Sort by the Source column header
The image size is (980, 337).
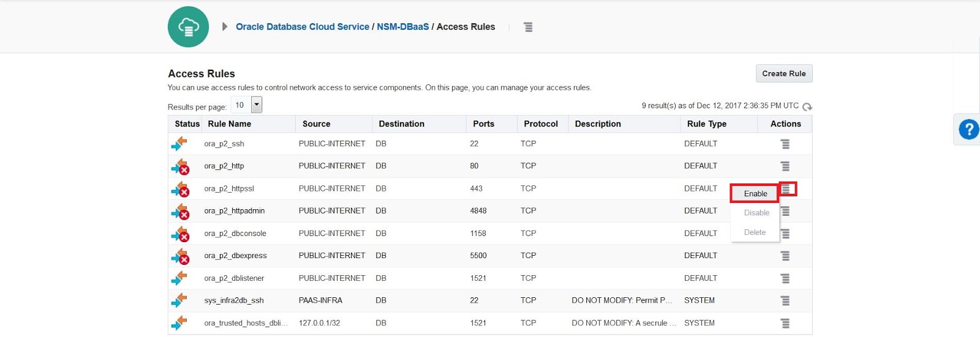pyautogui.click(x=316, y=124)
